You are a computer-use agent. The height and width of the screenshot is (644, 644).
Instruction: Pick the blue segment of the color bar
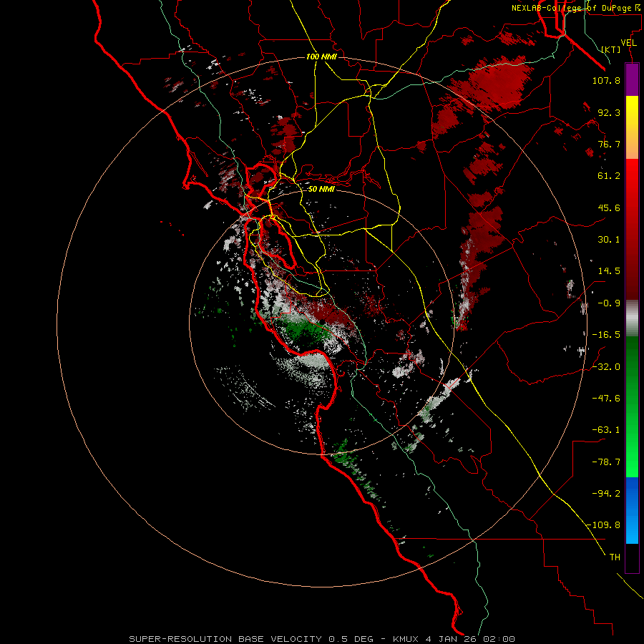632,510
